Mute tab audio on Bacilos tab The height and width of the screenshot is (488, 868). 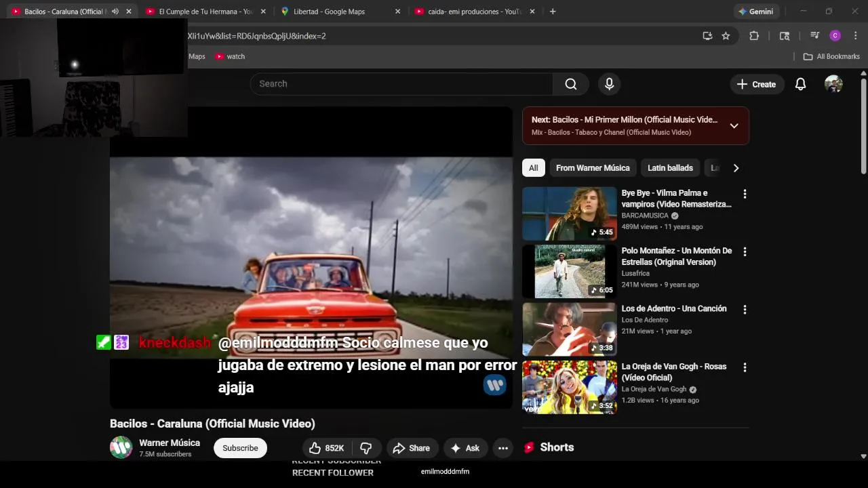tap(115, 12)
